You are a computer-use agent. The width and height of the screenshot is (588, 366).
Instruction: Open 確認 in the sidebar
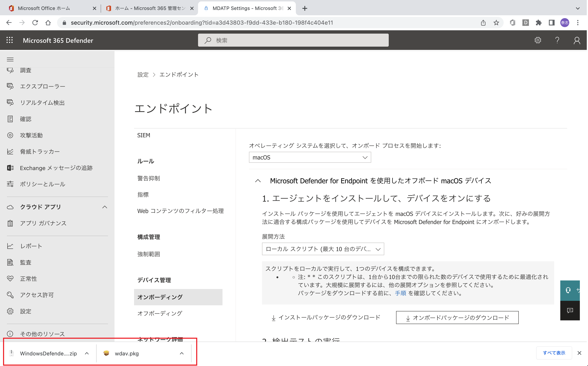pos(26,119)
